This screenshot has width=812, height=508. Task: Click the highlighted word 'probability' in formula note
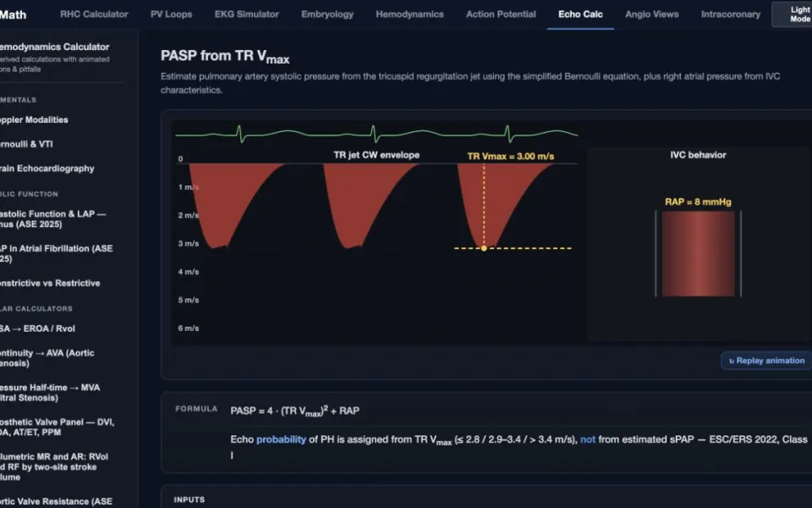coord(281,439)
